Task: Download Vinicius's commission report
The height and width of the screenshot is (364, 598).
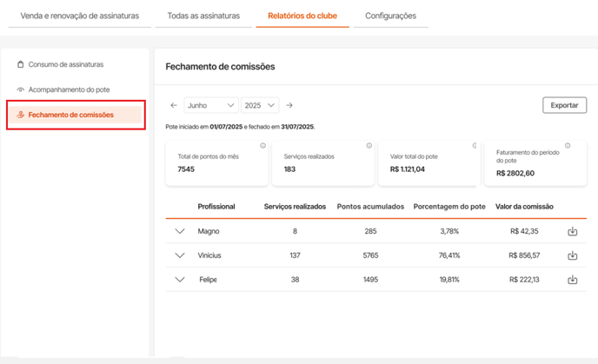Action: [x=572, y=255]
